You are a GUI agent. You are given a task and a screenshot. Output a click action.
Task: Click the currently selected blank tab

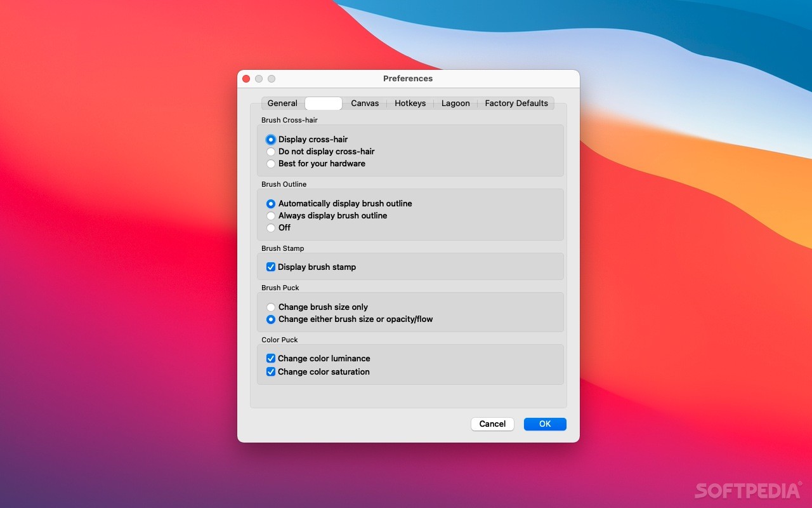tap(323, 103)
